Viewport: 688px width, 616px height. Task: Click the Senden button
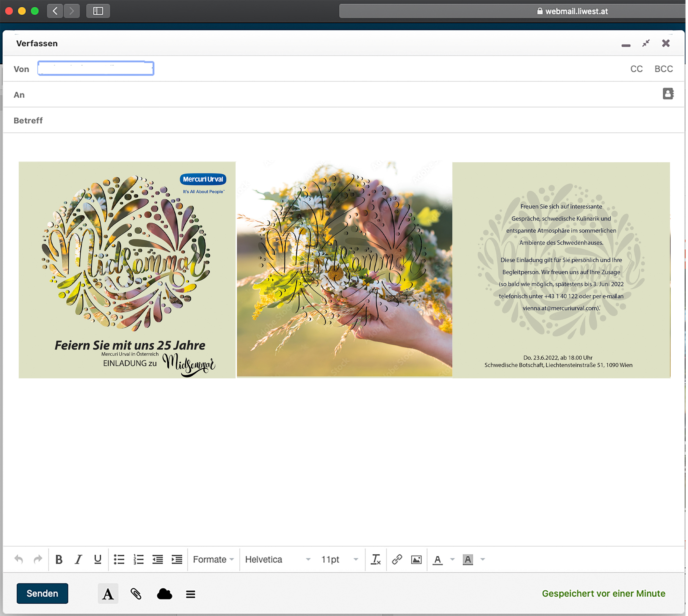pyautogui.click(x=42, y=593)
